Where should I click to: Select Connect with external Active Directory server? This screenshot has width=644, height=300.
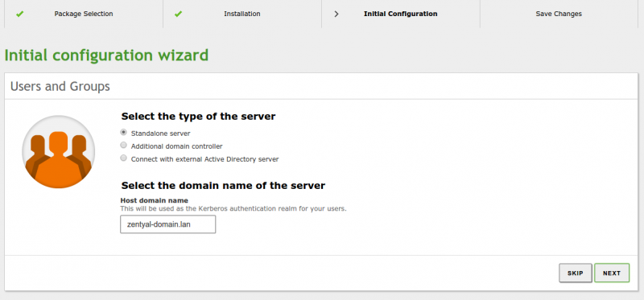click(x=123, y=158)
